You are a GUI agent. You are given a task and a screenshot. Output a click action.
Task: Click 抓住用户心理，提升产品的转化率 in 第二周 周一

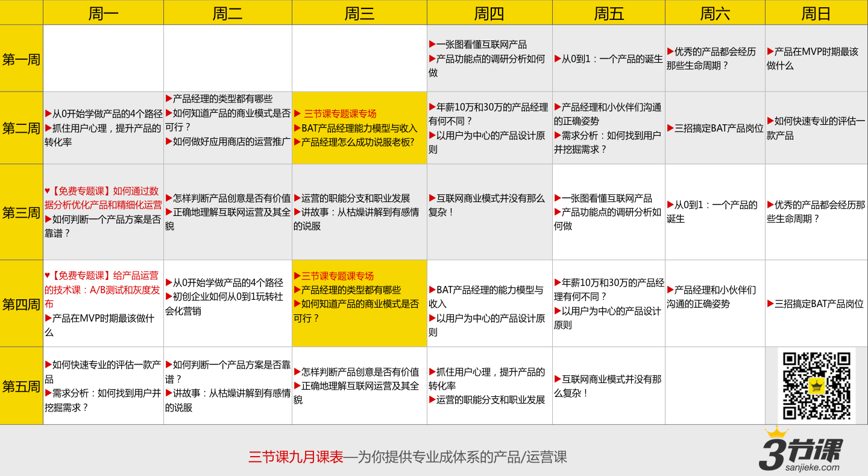point(103,135)
